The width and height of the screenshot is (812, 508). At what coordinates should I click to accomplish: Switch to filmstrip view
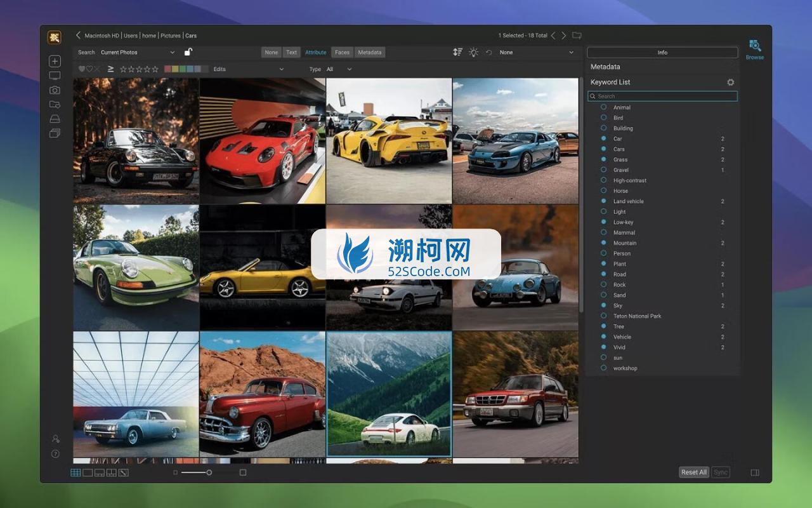pyautogui.click(x=100, y=472)
